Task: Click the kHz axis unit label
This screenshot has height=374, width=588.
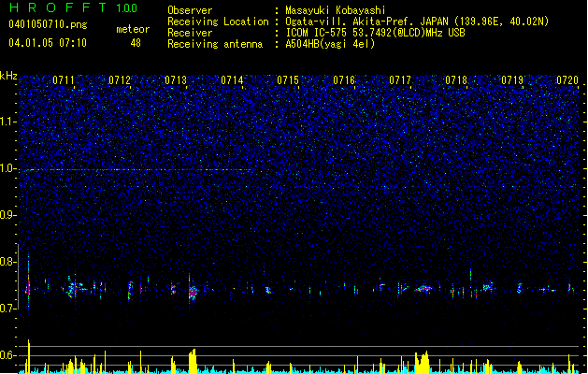Action: click(8, 76)
